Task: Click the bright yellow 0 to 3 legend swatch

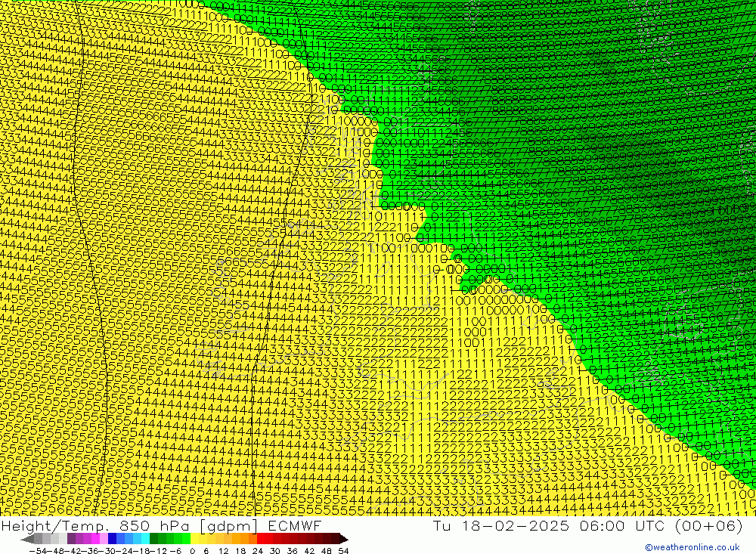Action: pyautogui.click(x=194, y=539)
